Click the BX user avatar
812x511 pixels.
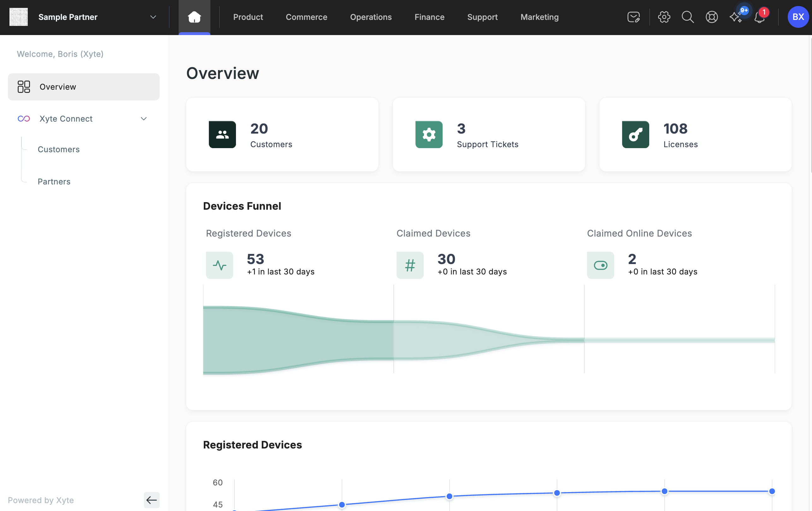coord(798,17)
